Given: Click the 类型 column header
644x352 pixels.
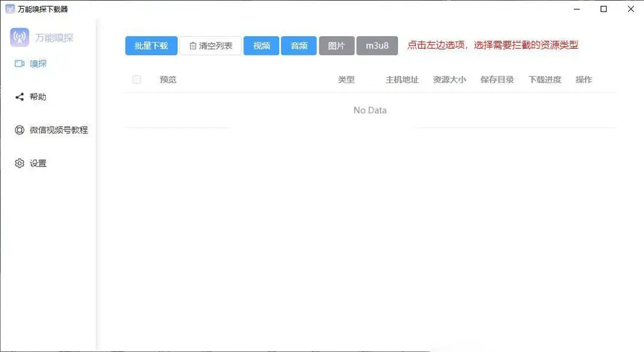Looking at the screenshot, I should [346, 80].
